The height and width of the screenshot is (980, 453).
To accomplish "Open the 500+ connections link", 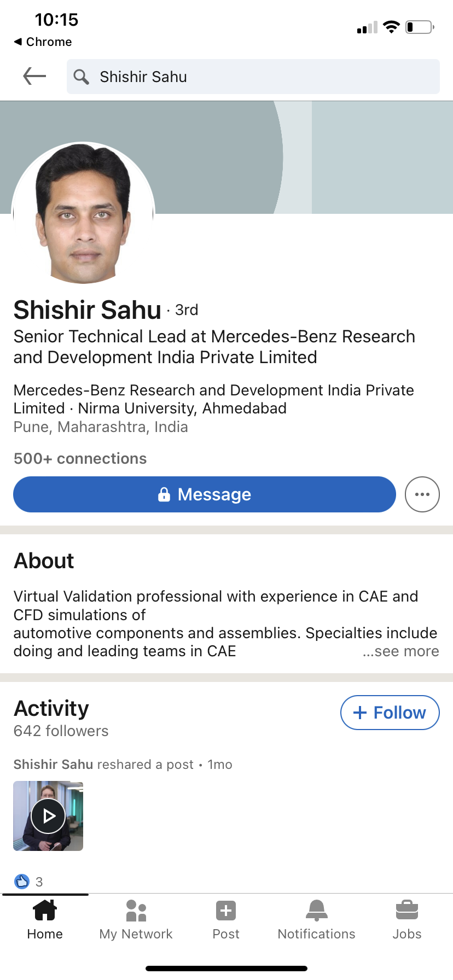I will [80, 458].
